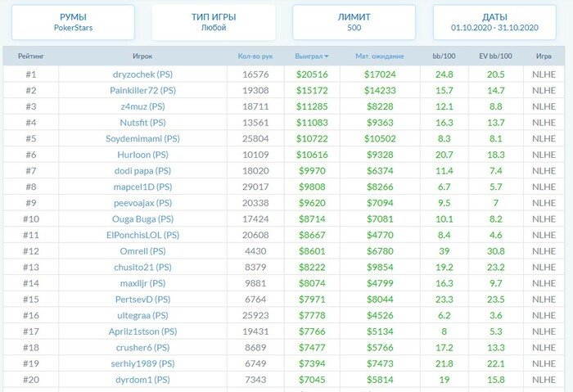Open the Тип игры filter
The height and width of the screenshot is (392, 573).
tap(213, 22)
